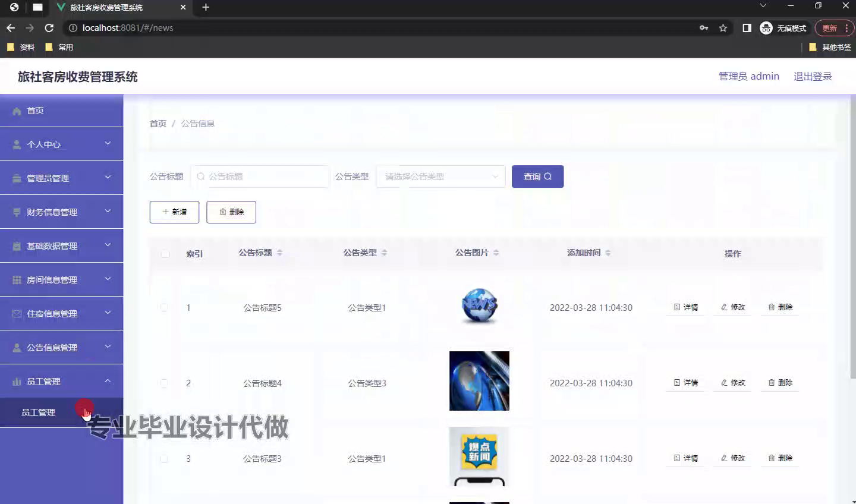Select the 首页 home icon in sidebar
Image resolution: width=856 pixels, height=504 pixels.
point(17,110)
